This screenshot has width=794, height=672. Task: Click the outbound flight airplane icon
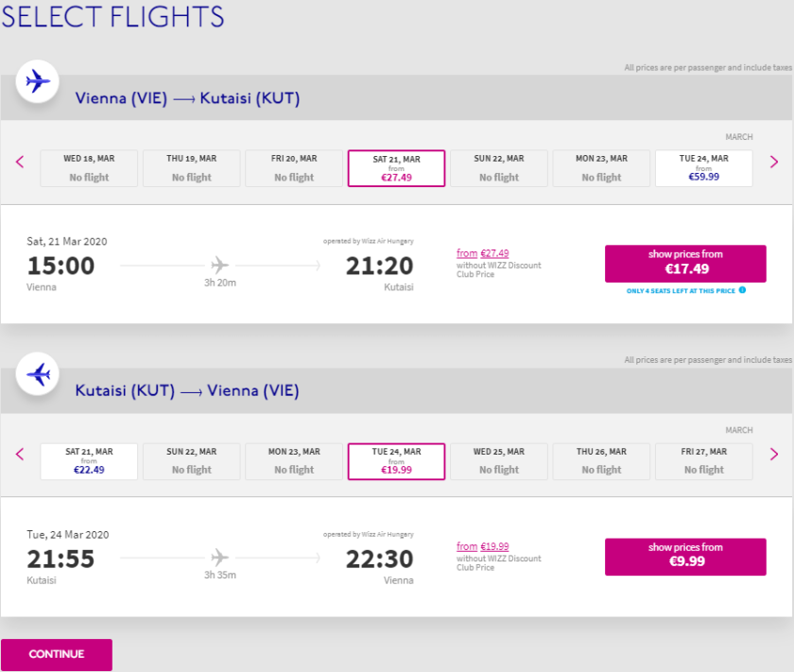click(x=38, y=82)
